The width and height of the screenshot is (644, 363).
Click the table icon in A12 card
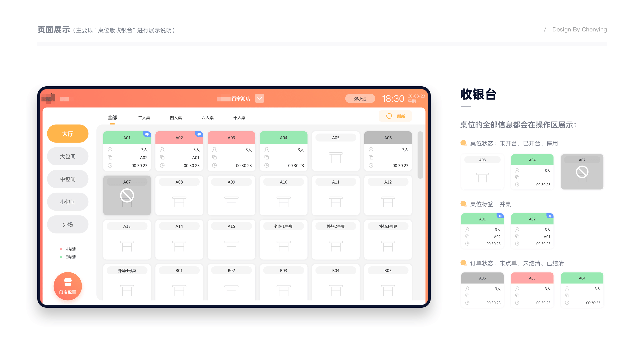(388, 202)
